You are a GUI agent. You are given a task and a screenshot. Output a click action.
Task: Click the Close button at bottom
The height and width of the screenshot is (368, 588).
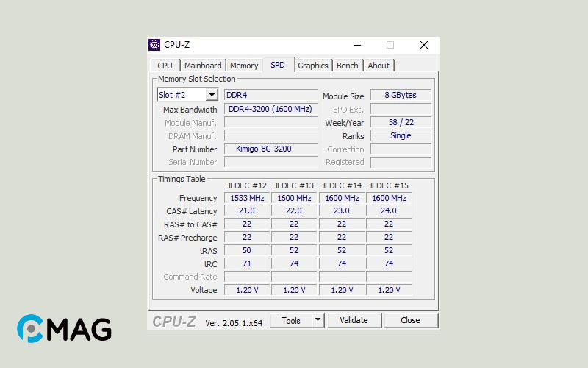click(x=410, y=320)
